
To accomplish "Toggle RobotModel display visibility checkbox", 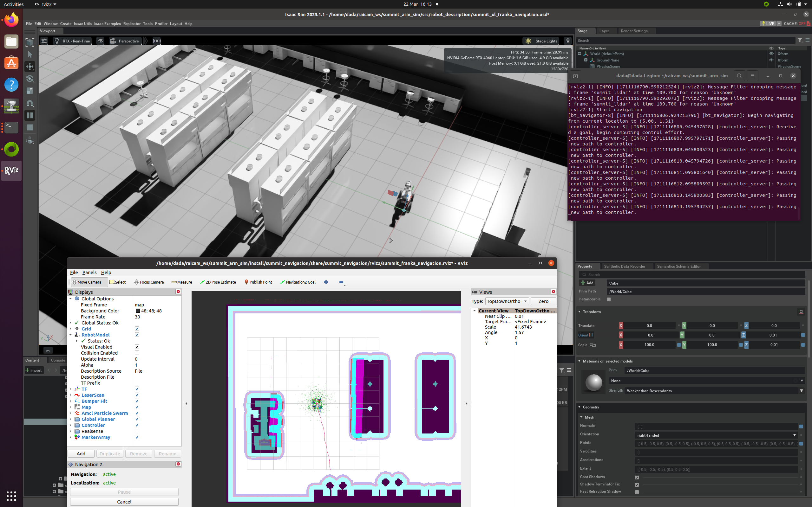I will tap(137, 335).
